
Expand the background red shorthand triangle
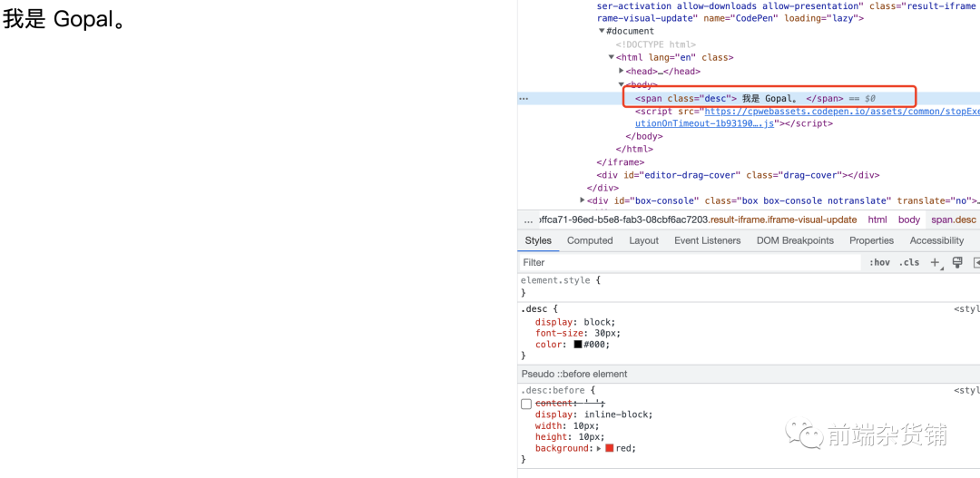(600, 448)
